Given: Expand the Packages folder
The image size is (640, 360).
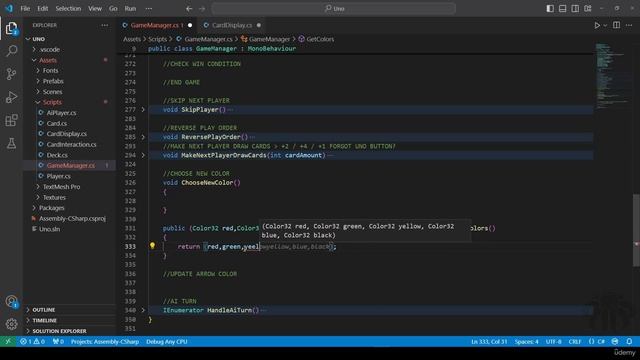Looking at the screenshot, I should pos(51,208).
